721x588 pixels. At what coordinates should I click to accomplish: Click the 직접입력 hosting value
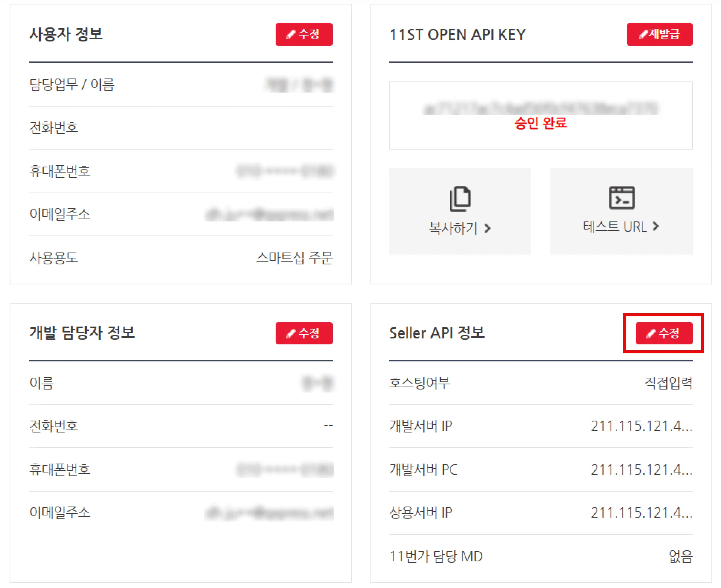[x=668, y=383]
